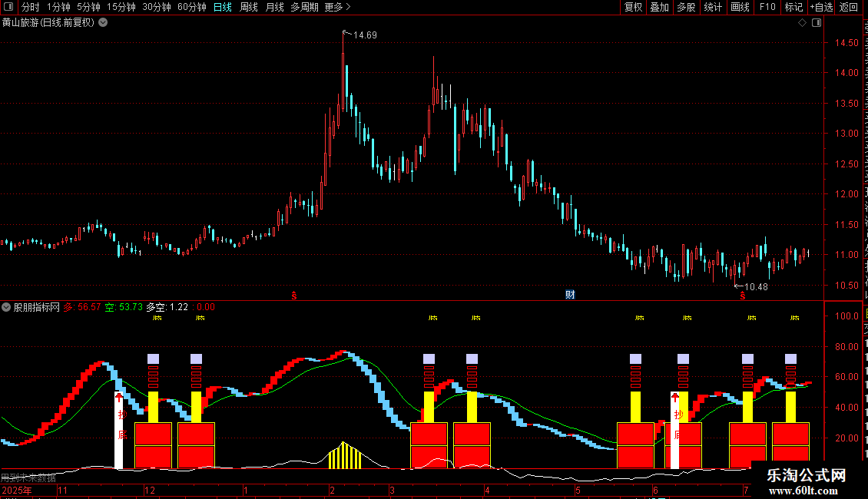The height and width of the screenshot is (499, 868).
Task: Click the 13.00 price axis value
Action: pyautogui.click(x=846, y=134)
